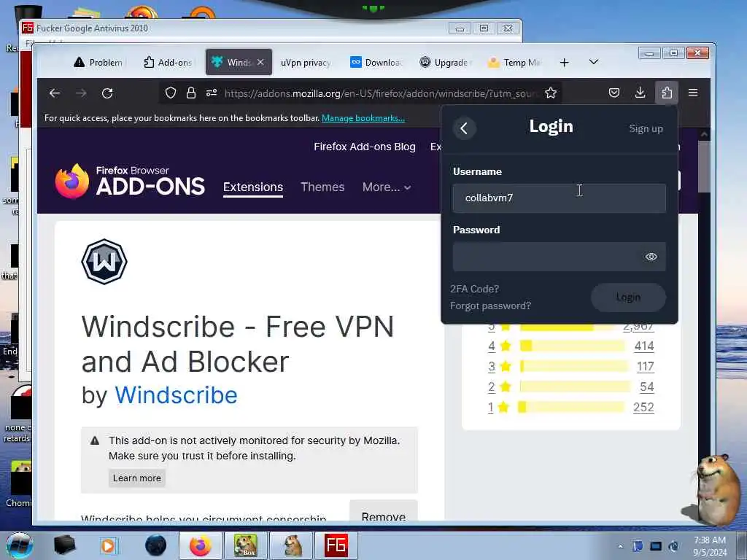List all tabs dropdown chevron
747x560 pixels.
point(594,63)
